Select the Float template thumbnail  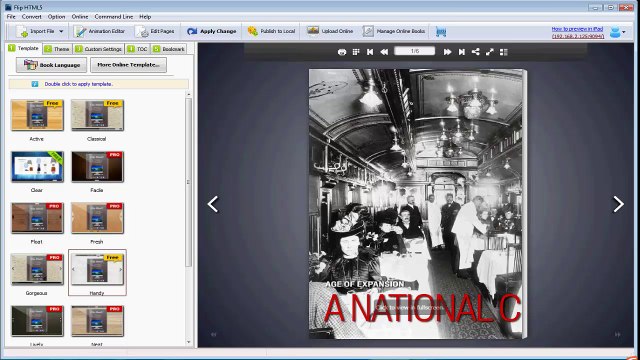(x=37, y=218)
